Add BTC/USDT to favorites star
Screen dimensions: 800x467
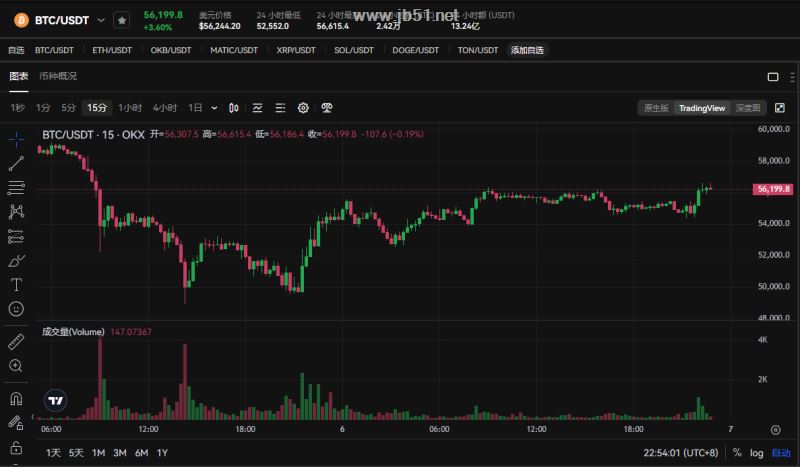click(x=121, y=20)
